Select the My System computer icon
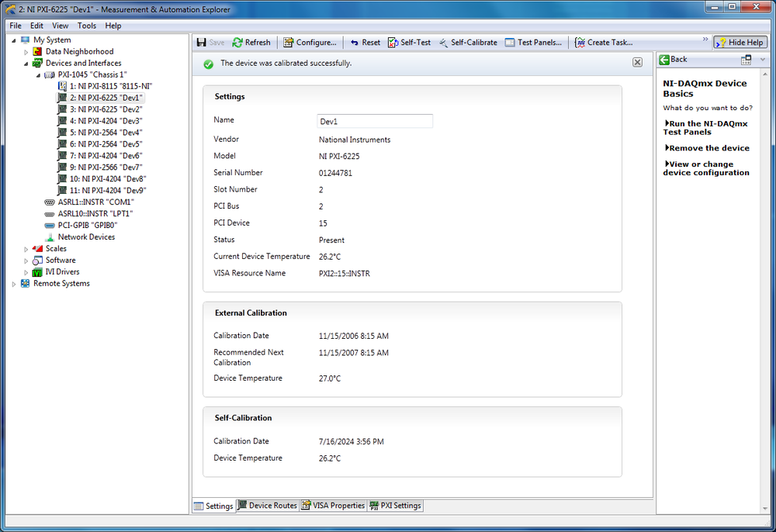This screenshot has height=532, width=776. (x=26, y=40)
